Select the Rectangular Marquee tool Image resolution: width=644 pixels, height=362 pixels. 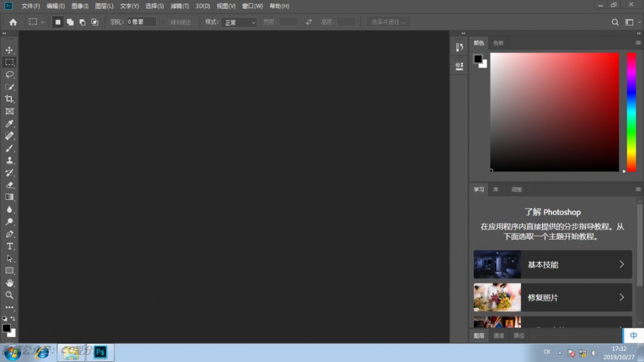point(10,63)
